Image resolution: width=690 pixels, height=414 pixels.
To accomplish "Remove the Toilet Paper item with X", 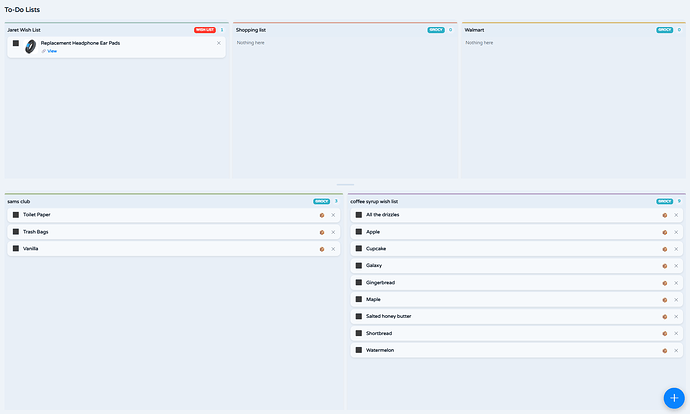I will pos(333,215).
